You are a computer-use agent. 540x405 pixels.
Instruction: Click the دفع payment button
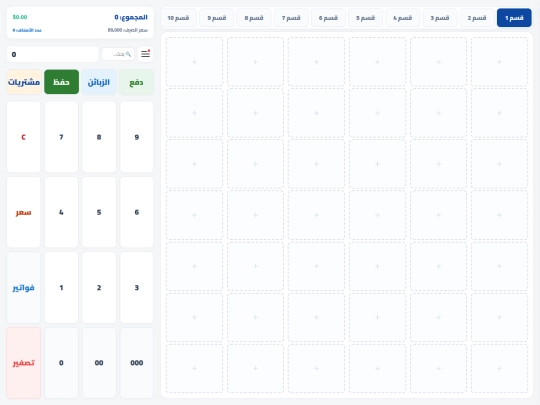[136, 82]
